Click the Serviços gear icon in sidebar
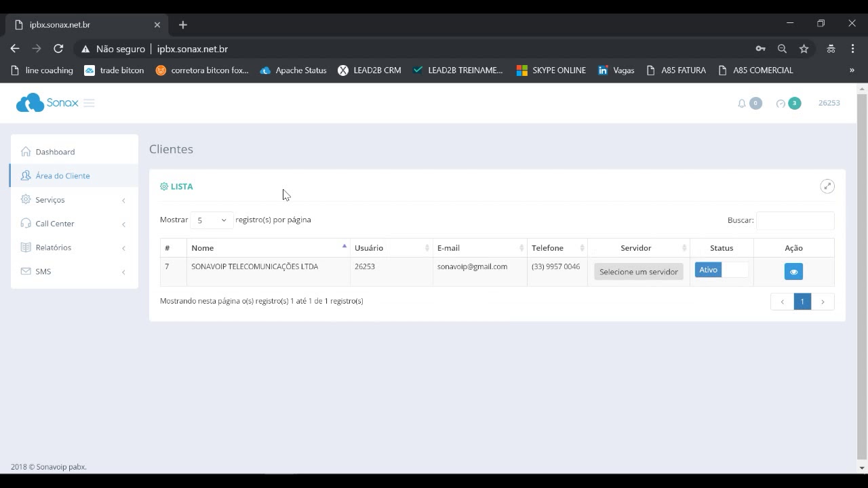 click(26, 199)
